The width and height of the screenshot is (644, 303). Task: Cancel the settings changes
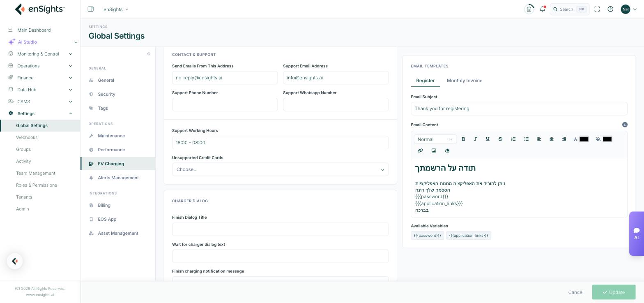tap(576, 292)
